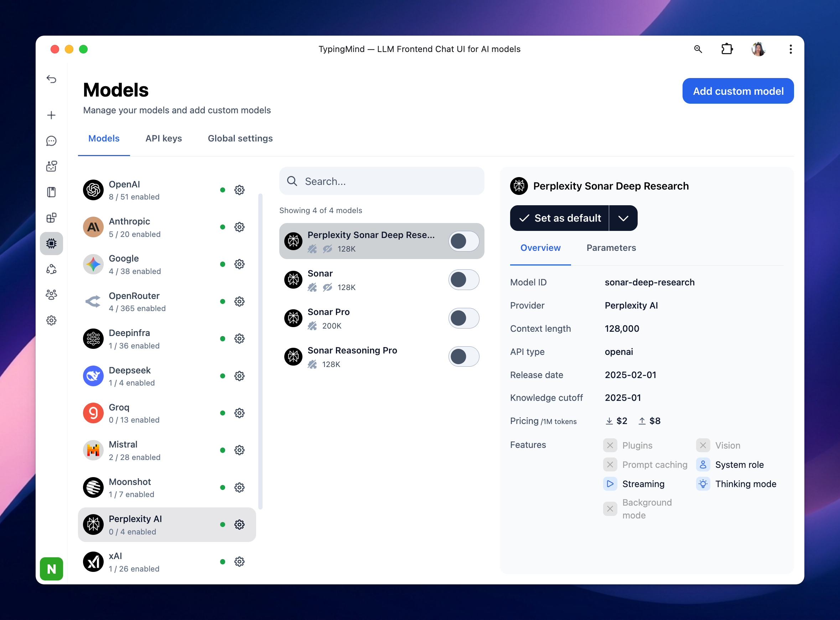Enable the Sonar model toggle

click(464, 280)
